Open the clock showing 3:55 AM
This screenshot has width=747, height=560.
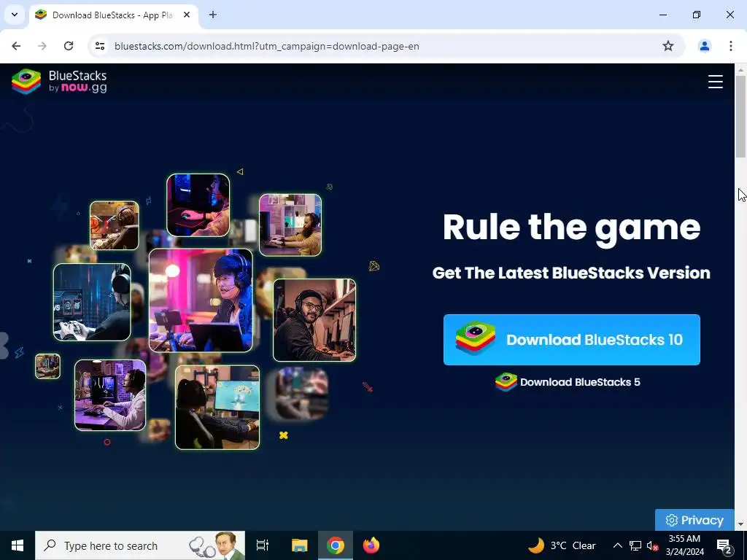[684, 545]
